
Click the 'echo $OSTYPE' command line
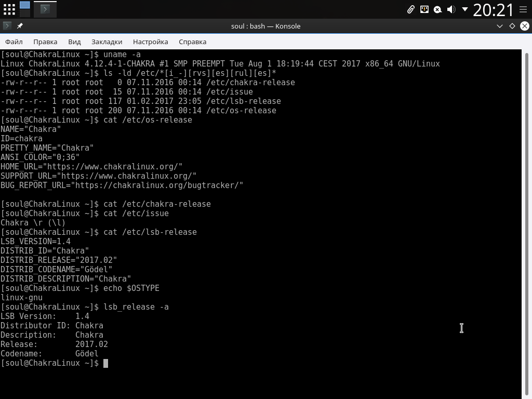point(80,288)
